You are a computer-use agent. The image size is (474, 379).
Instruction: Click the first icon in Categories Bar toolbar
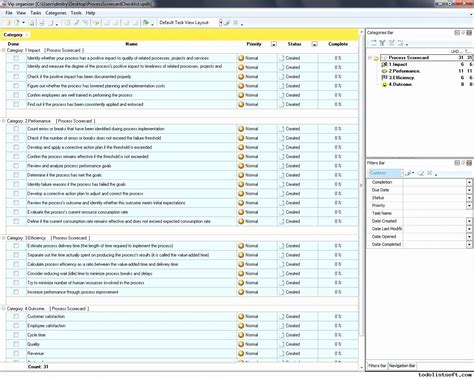click(x=373, y=43)
